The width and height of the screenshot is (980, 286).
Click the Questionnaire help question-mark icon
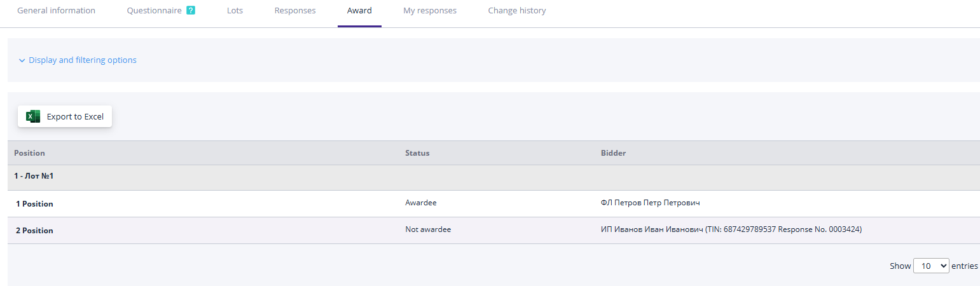[x=191, y=11]
